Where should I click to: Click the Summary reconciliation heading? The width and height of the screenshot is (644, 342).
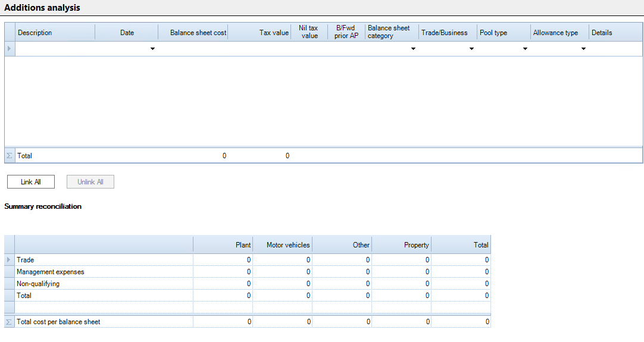[x=43, y=206]
